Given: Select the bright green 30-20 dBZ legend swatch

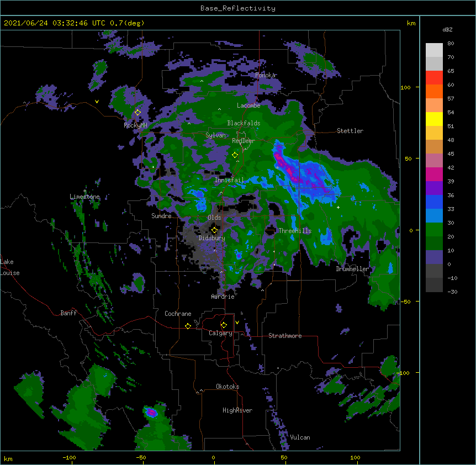Looking at the screenshot, I should point(434,230).
